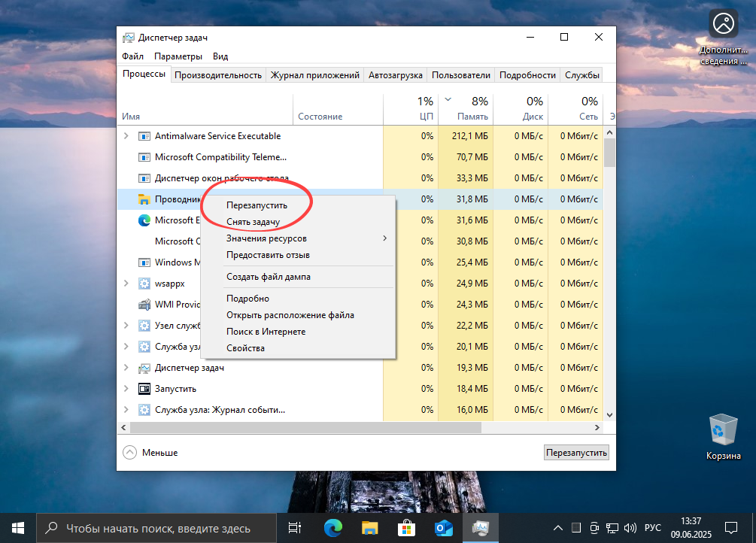Launch Microsoft Edge from the taskbar
This screenshot has width=756, height=543.
tap(332, 527)
